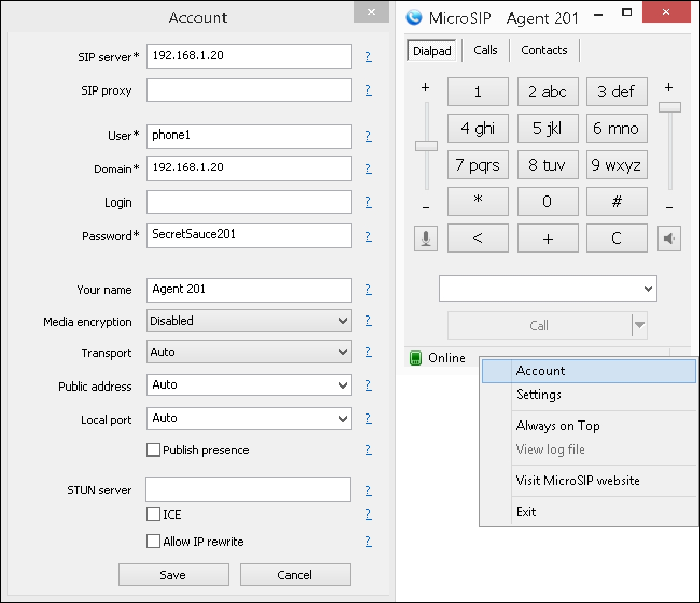Dial 9 wxyz on the dialpad
Viewport: 700px width, 603px height.
[x=617, y=165]
